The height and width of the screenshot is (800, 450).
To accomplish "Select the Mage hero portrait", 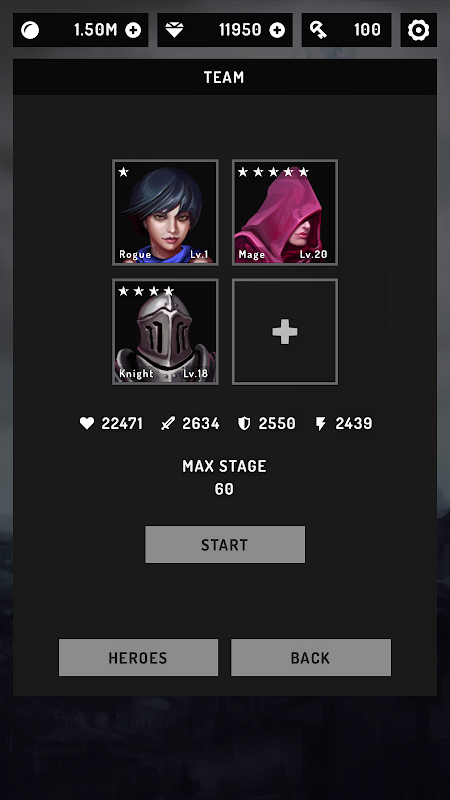I will click(285, 212).
